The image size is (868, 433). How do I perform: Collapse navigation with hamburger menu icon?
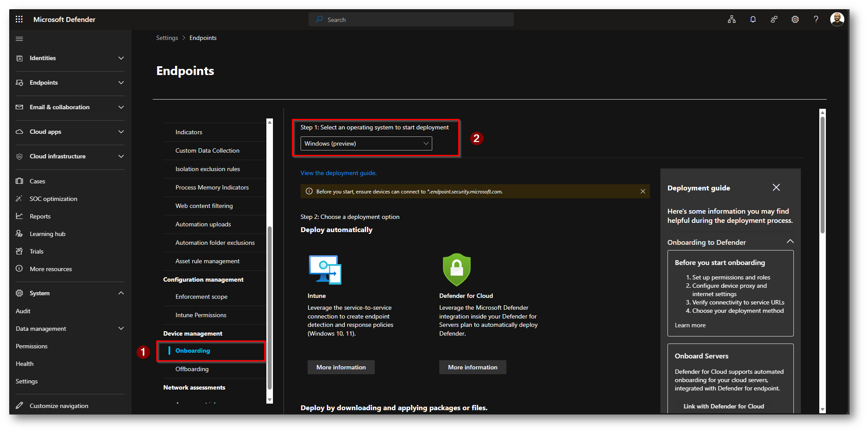[19, 39]
